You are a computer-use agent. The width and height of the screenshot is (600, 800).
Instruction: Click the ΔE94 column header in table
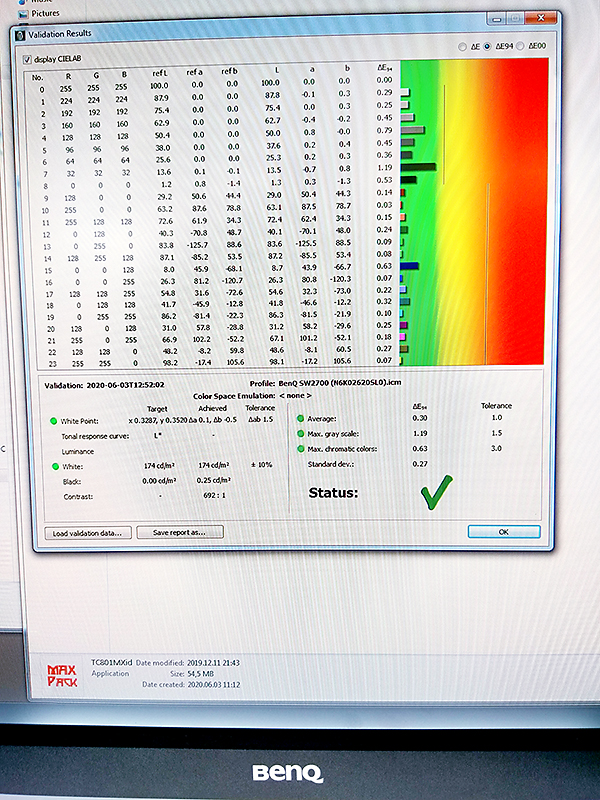385,68
